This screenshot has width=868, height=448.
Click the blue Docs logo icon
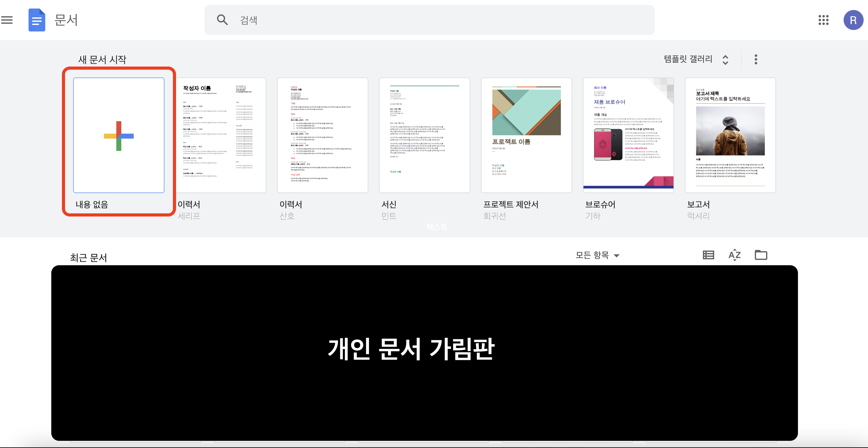(37, 20)
